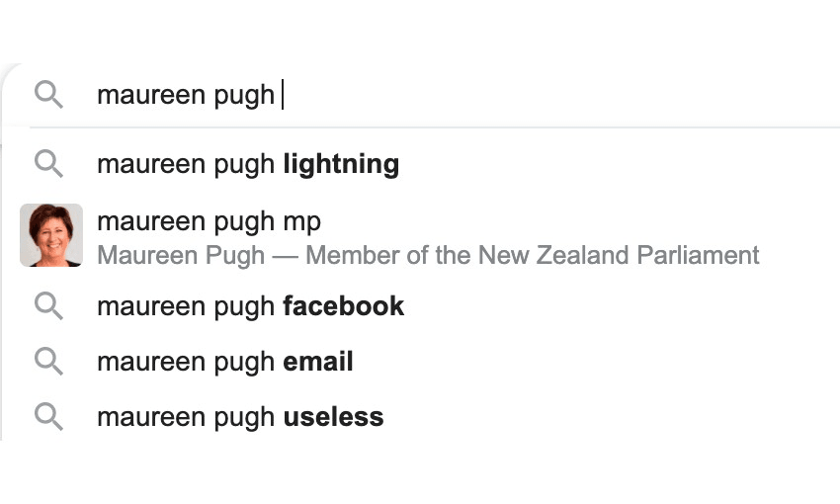Click the search icon beside the lightning suggestion

pyautogui.click(x=48, y=163)
